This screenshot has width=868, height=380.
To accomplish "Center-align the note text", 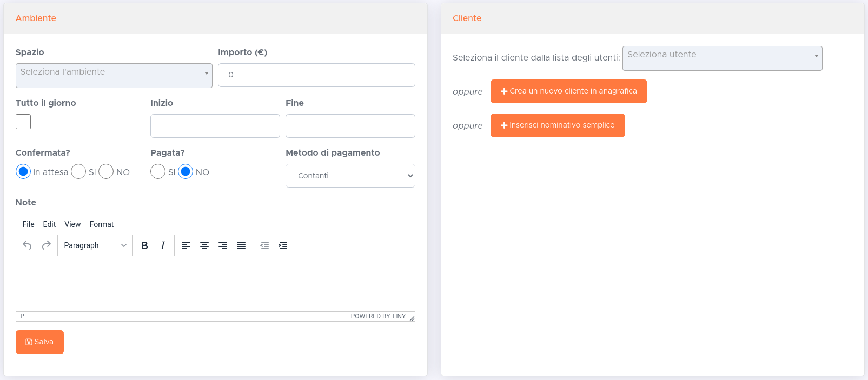I will (x=204, y=245).
